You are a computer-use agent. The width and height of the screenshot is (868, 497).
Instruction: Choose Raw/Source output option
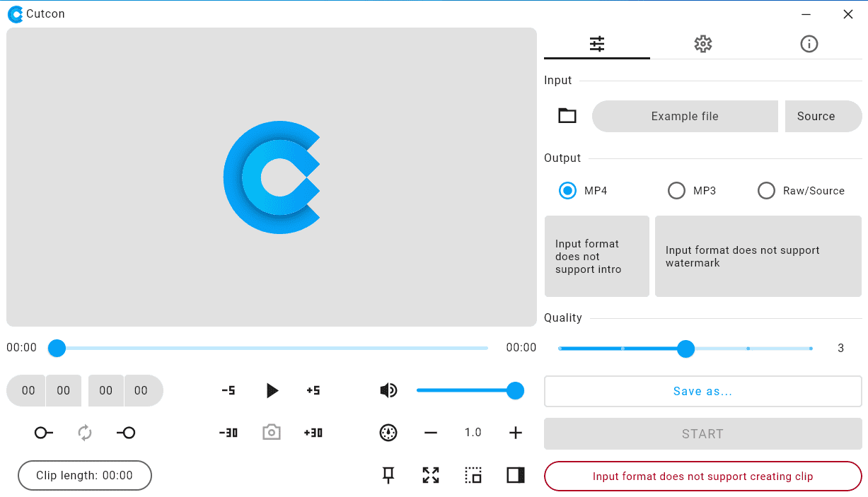coord(766,191)
